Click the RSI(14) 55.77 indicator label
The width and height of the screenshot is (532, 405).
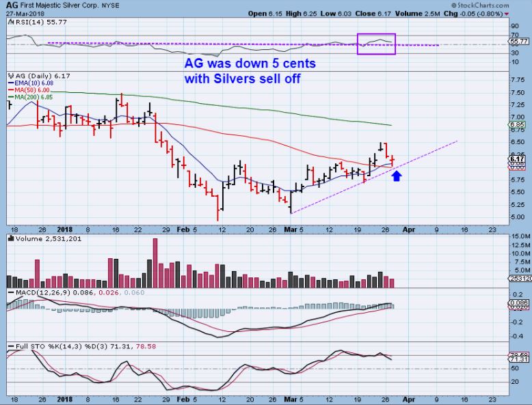point(40,22)
